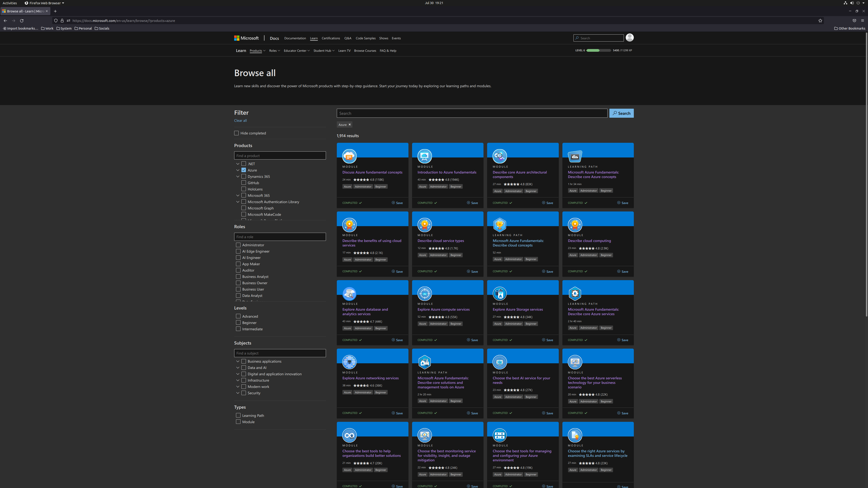The image size is (868, 488).
Task: Expand the Dynamics 365 product chevron
Action: (238, 176)
